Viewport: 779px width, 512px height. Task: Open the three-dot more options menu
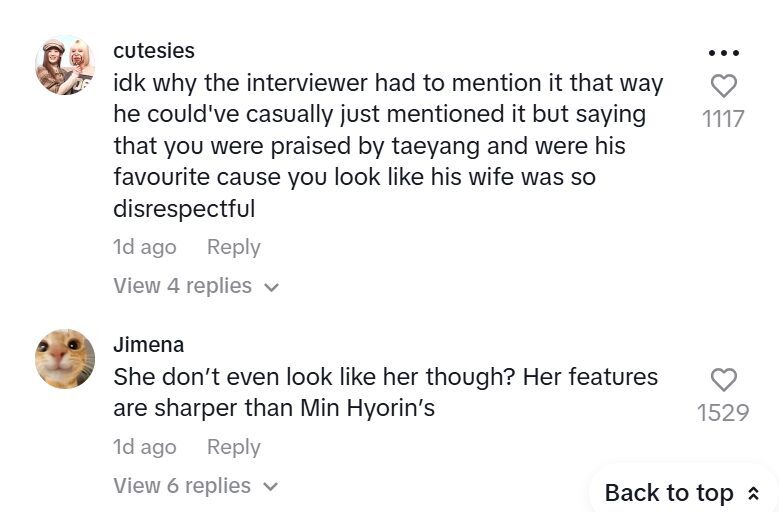tap(723, 53)
